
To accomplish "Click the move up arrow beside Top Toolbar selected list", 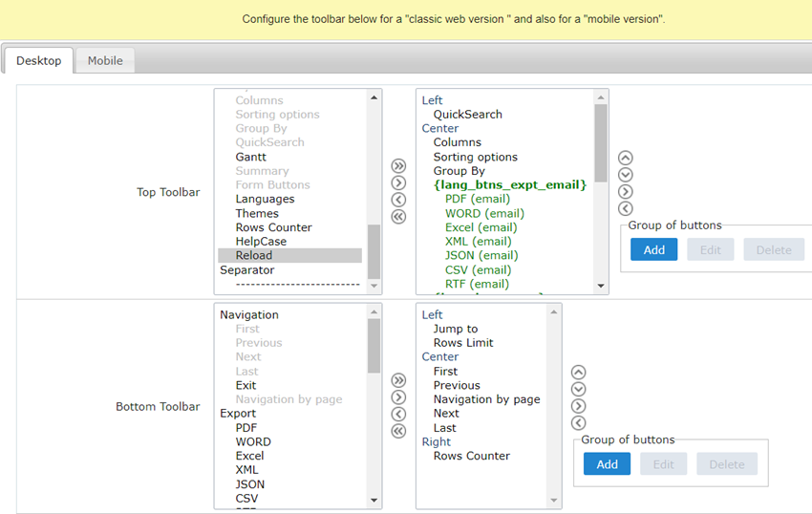I will pyautogui.click(x=626, y=159).
